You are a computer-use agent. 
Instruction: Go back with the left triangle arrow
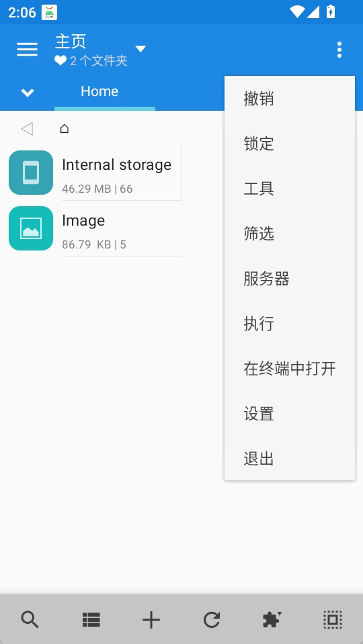[27, 128]
